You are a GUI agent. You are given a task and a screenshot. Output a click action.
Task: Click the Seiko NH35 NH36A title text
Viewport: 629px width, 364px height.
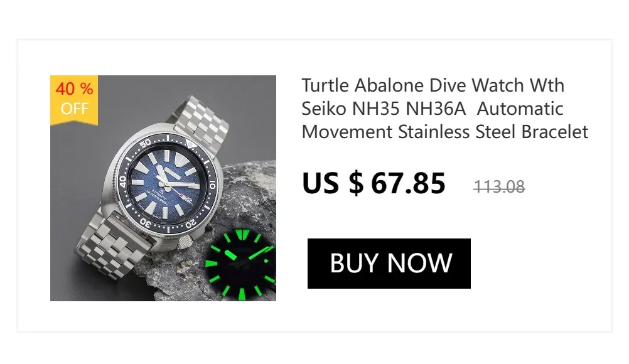384,109
